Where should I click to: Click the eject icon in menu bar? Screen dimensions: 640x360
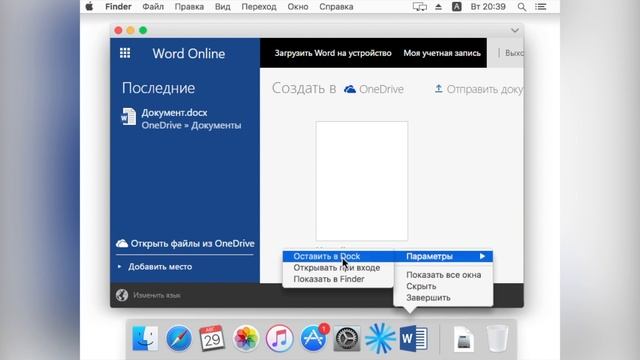pyautogui.click(x=438, y=7)
